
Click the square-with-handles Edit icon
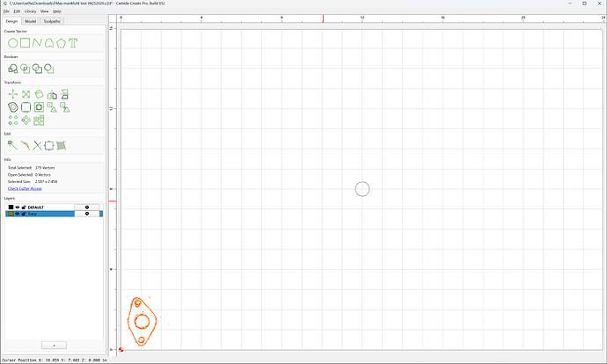[x=49, y=145]
